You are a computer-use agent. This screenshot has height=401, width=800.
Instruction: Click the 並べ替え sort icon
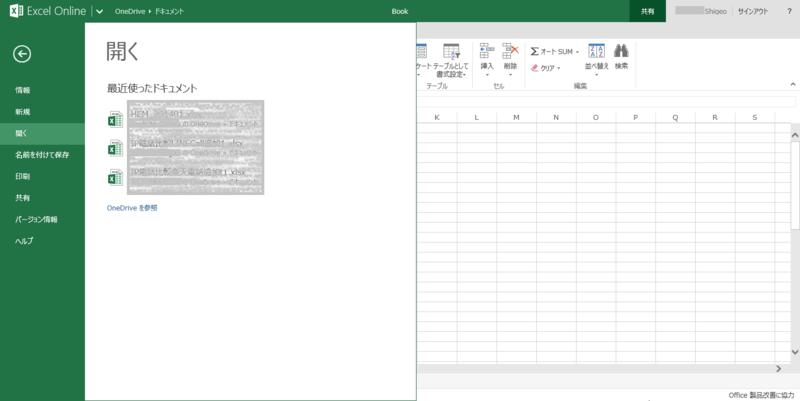596,51
